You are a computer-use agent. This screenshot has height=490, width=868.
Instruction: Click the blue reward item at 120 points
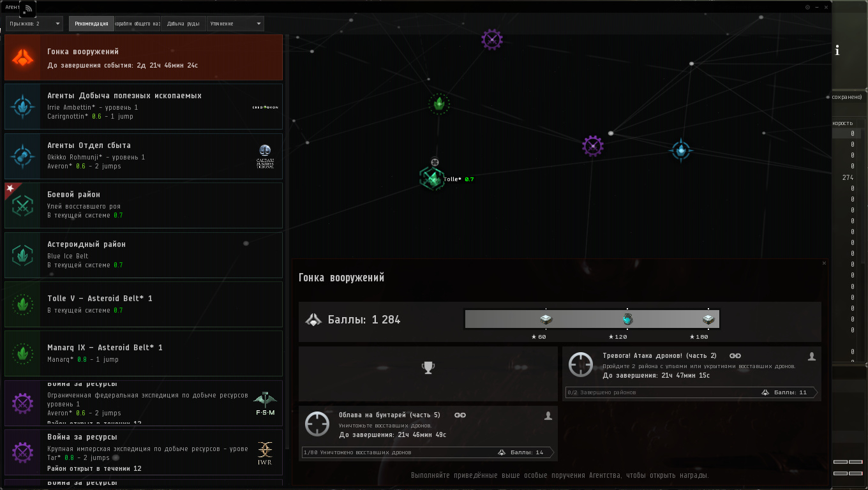coord(627,319)
